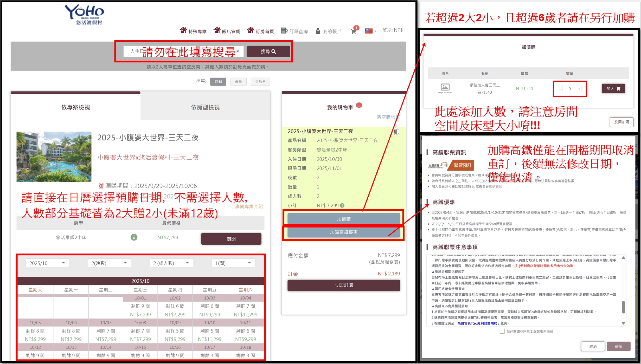Click 清空購物車 link
This screenshot has width=641, height=364.
click(x=388, y=117)
